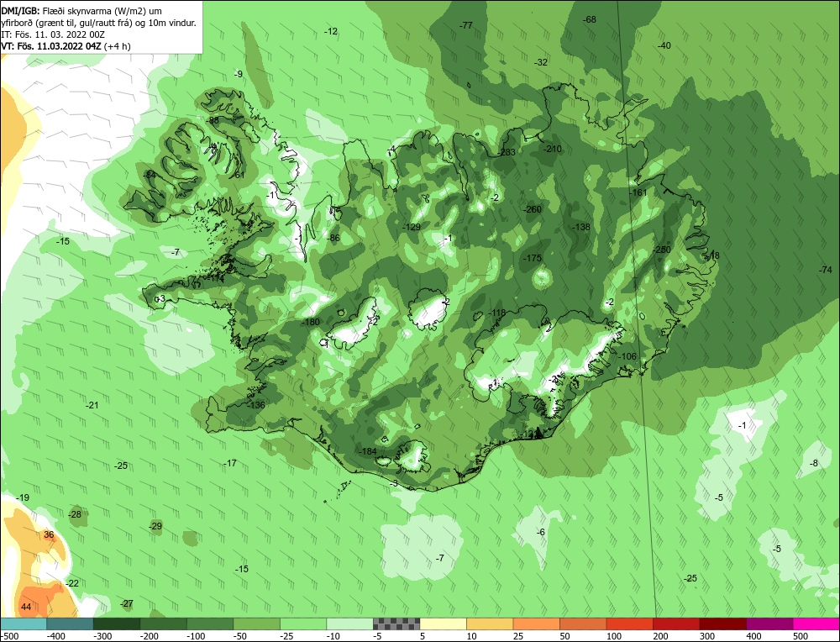
Task: Click the '-40' value on the map
Action: click(x=664, y=45)
